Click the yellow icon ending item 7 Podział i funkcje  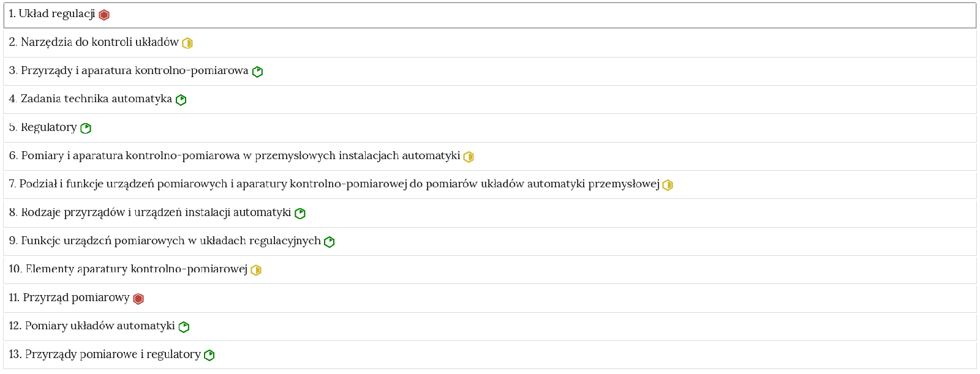(668, 185)
